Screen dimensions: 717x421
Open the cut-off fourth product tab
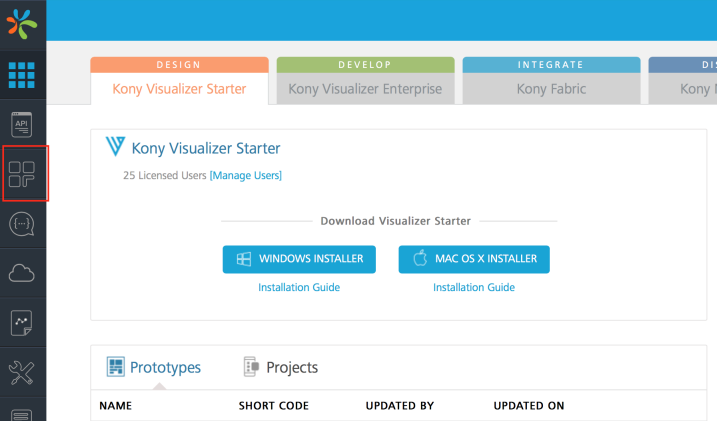683,80
